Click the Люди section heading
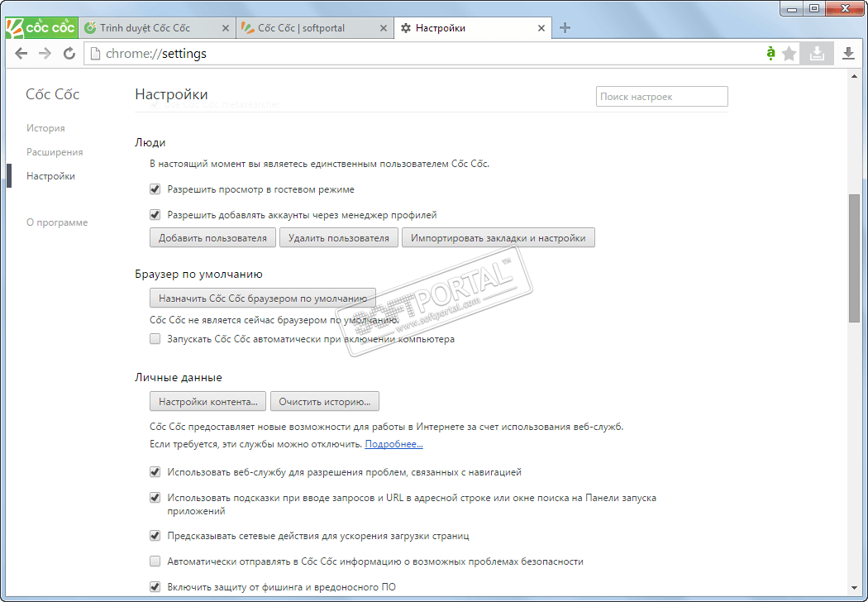 point(150,142)
